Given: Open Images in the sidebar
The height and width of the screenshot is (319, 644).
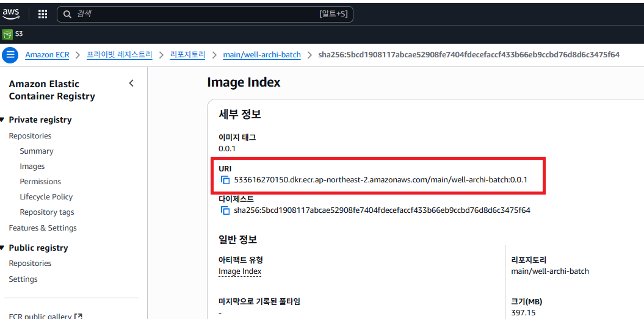Looking at the screenshot, I should pyautogui.click(x=32, y=167).
